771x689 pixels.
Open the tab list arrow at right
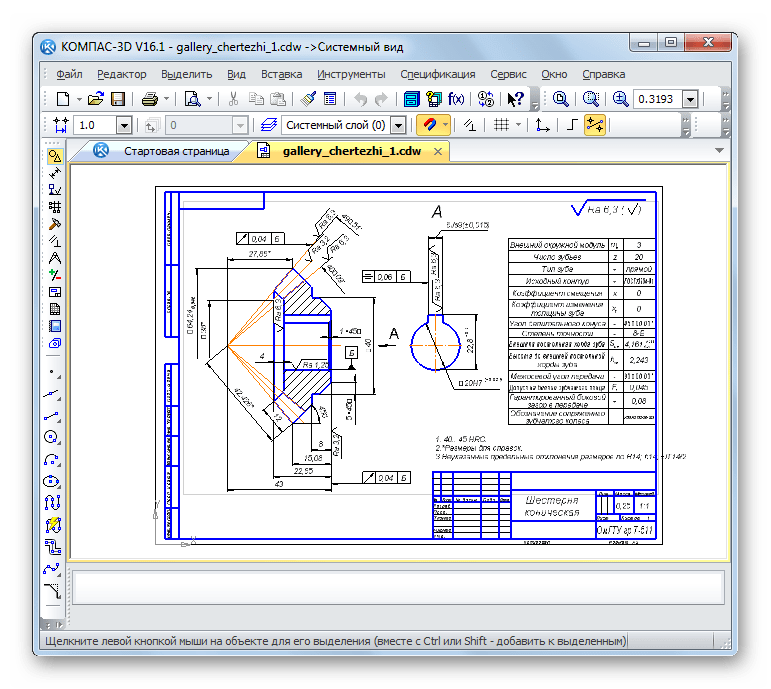click(x=719, y=150)
